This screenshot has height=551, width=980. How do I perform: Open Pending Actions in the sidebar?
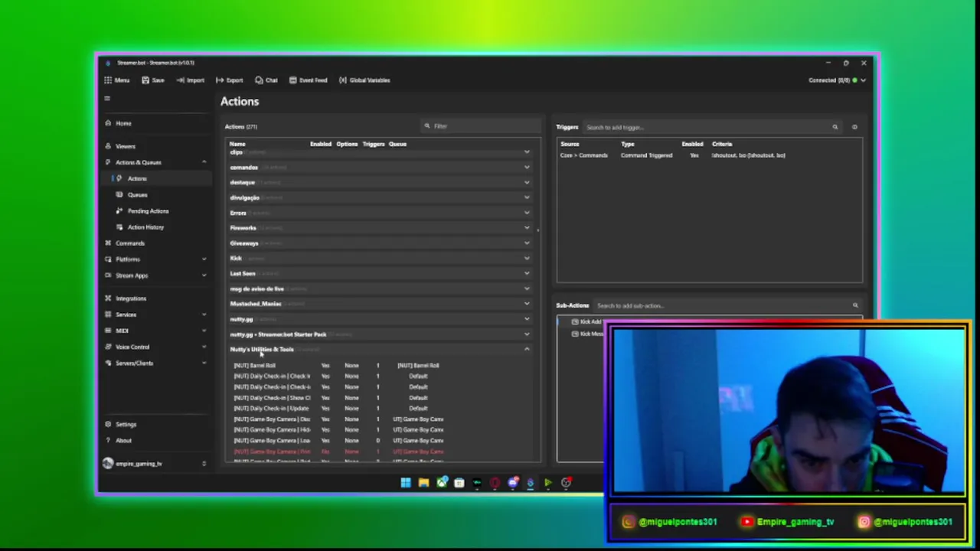tap(156, 210)
